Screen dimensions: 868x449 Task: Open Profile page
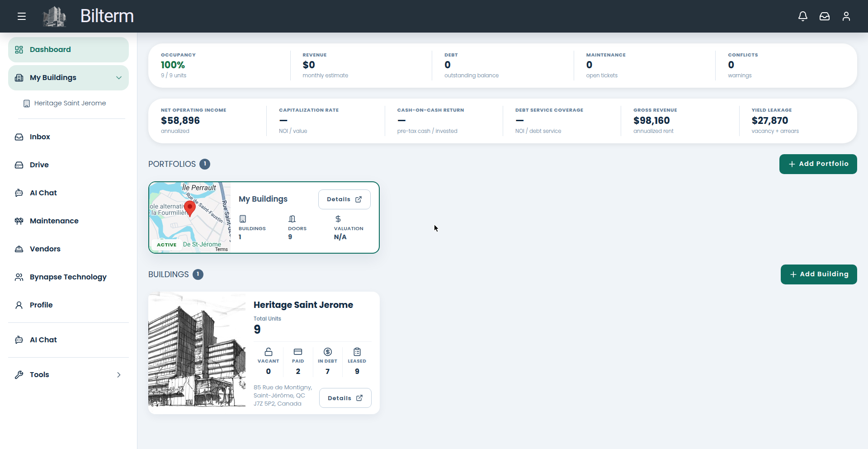(x=68, y=305)
